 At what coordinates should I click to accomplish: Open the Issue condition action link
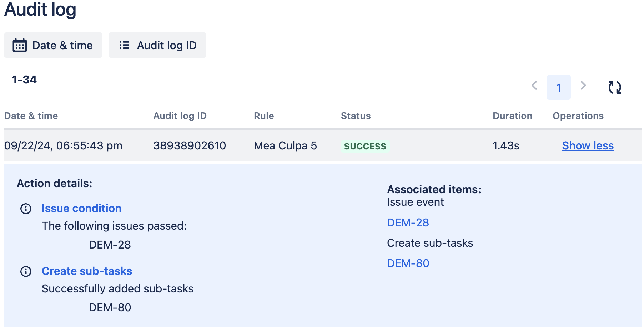pyautogui.click(x=81, y=208)
